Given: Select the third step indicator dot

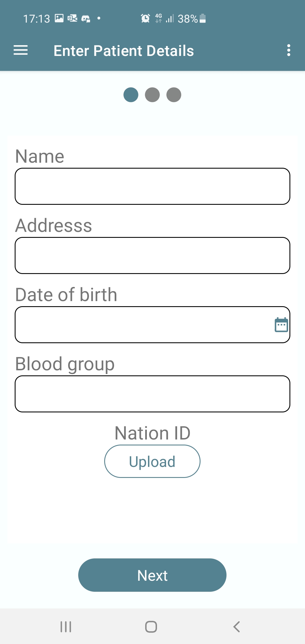Looking at the screenshot, I should point(174,95).
